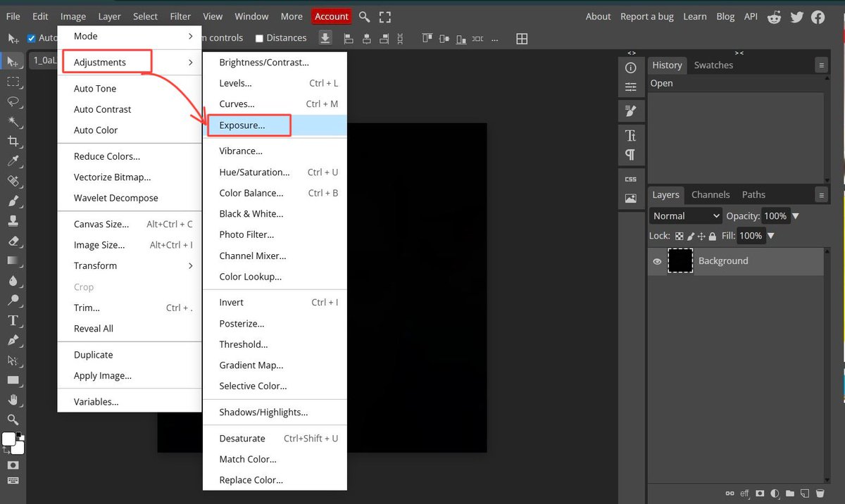Select the Crop tool
Image resolution: width=845 pixels, height=504 pixels.
tap(13, 141)
